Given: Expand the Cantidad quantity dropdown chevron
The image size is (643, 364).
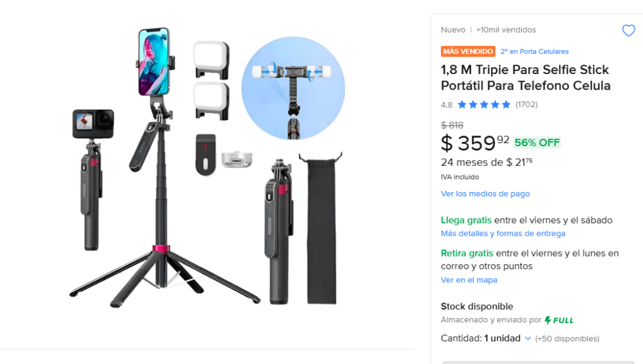Looking at the screenshot, I should click(527, 338).
